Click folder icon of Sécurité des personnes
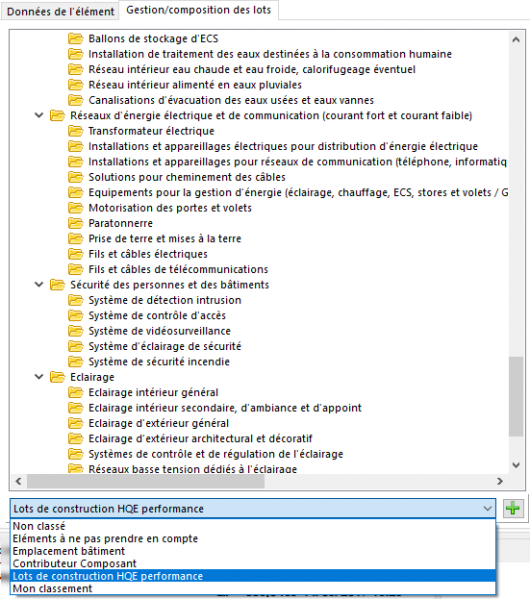The image size is (530, 599). (57, 285)
